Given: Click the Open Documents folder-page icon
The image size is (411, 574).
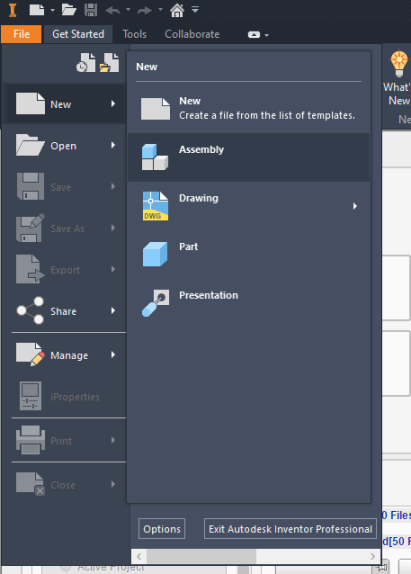Looking at the screenshot, I should tap(109, 63).
